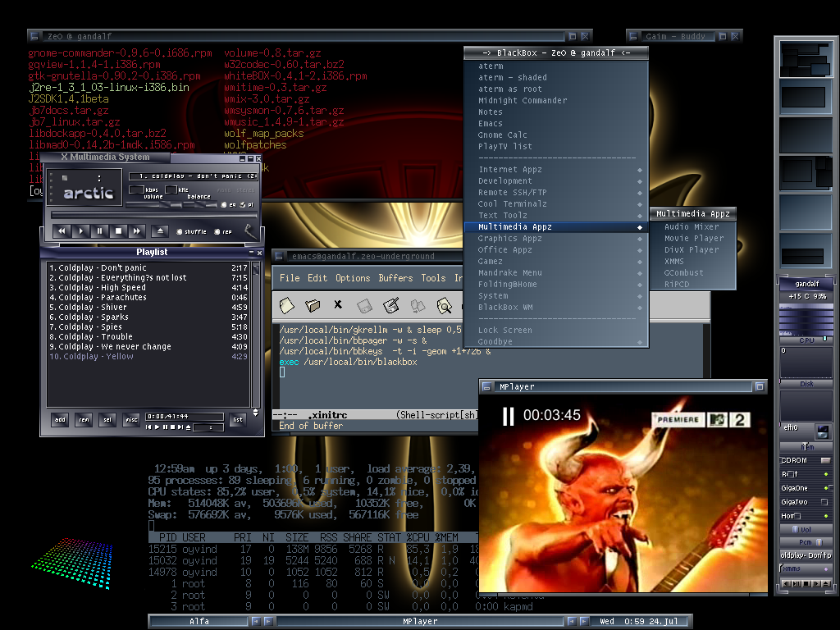Select DivX Player from Multimedia Appz submenu

click(x=691, y=249)
